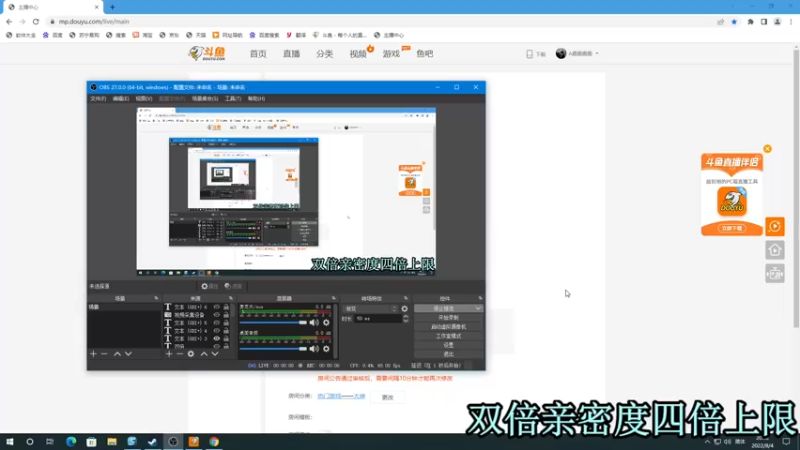Toggle visibility of source 文本 (GDI+) 5
Screen dimensions: 800x450
216,323
